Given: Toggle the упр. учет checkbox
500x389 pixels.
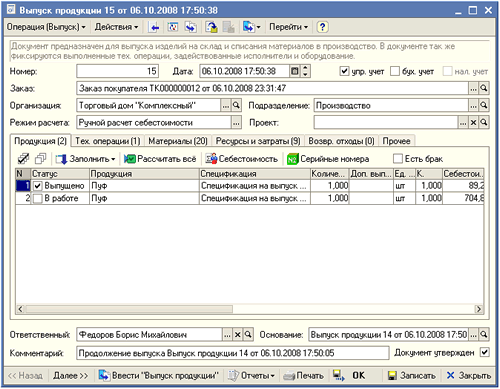Looking at the screenshot, I should [x=344, y=71].
